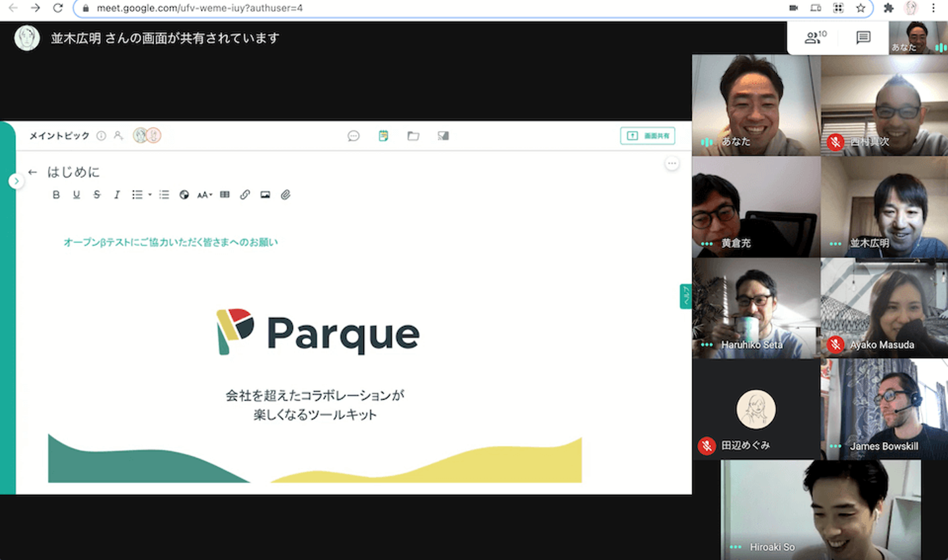The width and height of the screenshot is (948, 560).
Task: Open the browser extensions puzzle icon
Action: point(888,8)
